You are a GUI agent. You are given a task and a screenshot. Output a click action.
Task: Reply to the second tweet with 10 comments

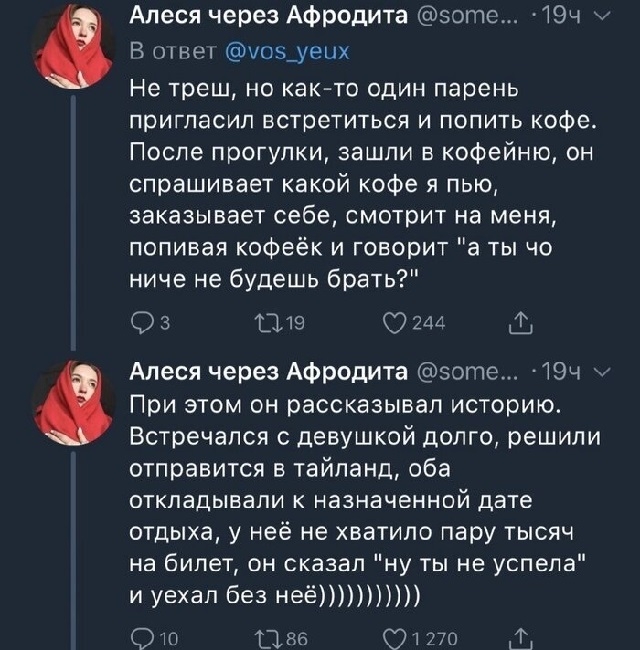click(142, 639)
